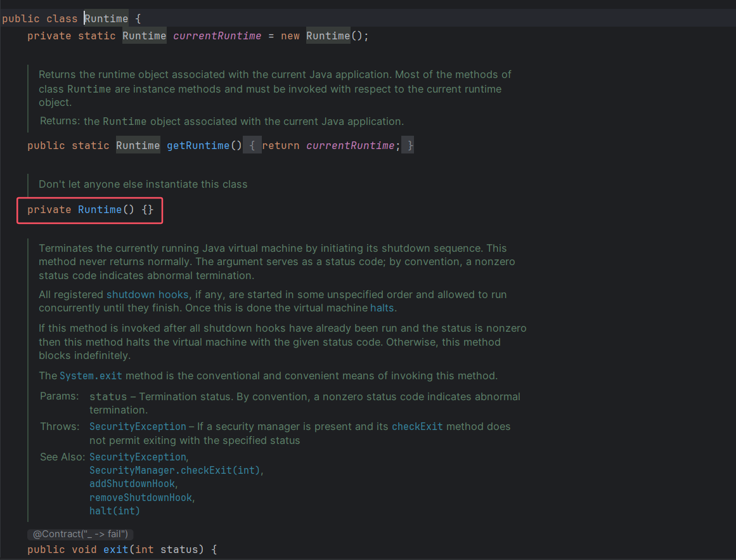Navigate to halt(int) in See Also
The image size is (736, 560).
point(115,511)
